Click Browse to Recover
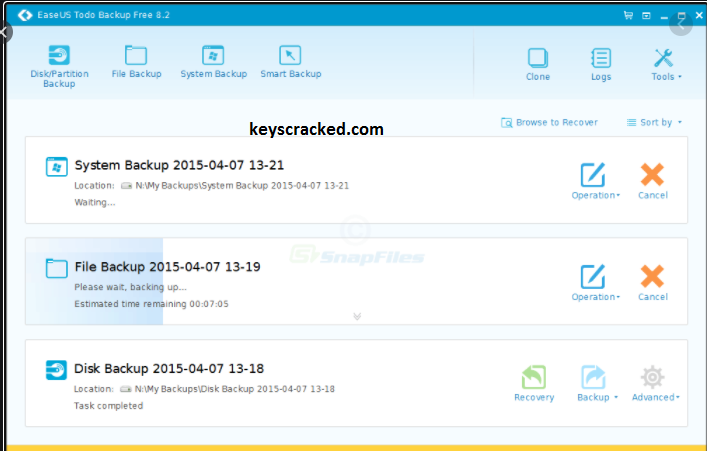Viewport: 707px width, 451px height. (549, 122)
